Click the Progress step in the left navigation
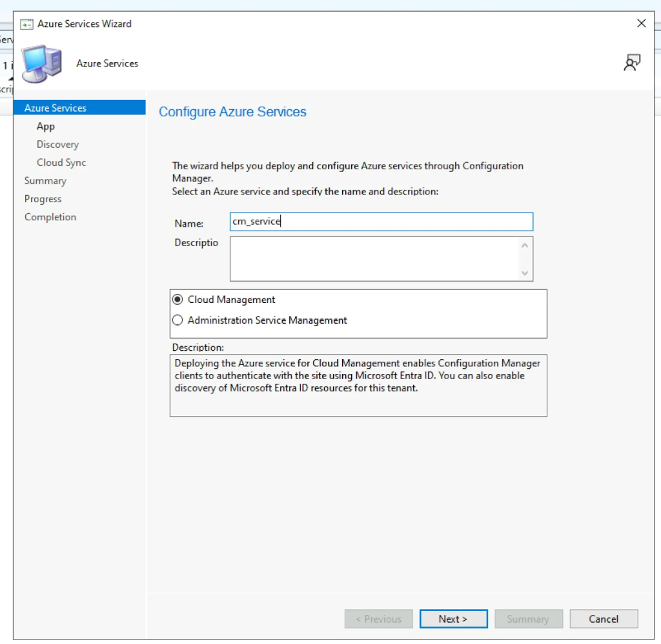661x644 pixels. [x=43, y=199]
